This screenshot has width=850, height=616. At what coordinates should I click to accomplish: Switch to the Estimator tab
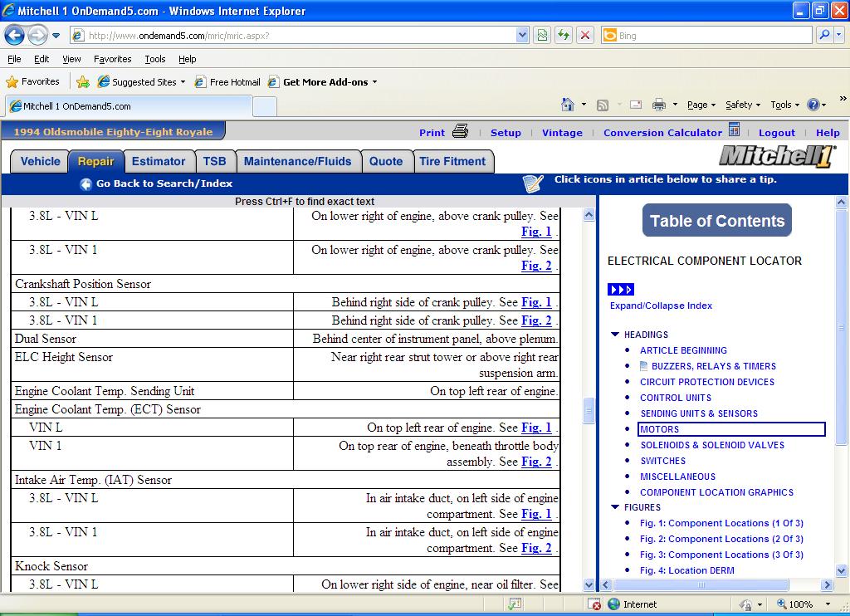[x=159, y=162]
